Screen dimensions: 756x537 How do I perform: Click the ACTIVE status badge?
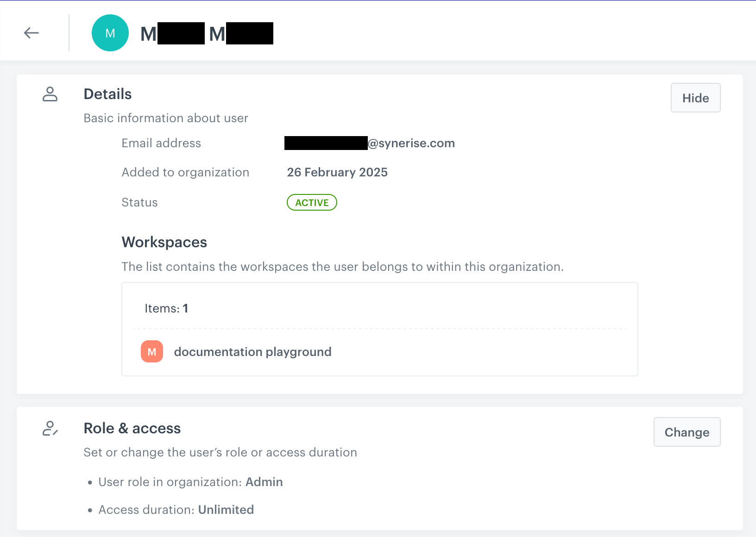click(x=312, y=202)
